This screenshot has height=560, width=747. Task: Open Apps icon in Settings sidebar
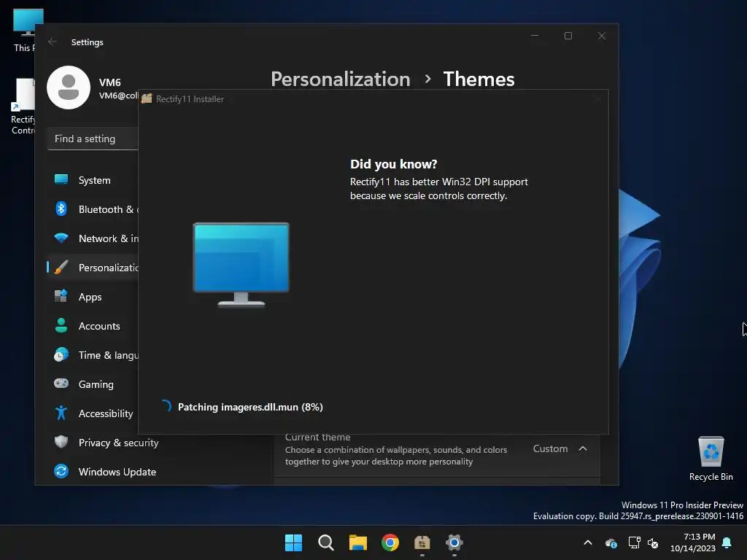[x=61, y=297]
